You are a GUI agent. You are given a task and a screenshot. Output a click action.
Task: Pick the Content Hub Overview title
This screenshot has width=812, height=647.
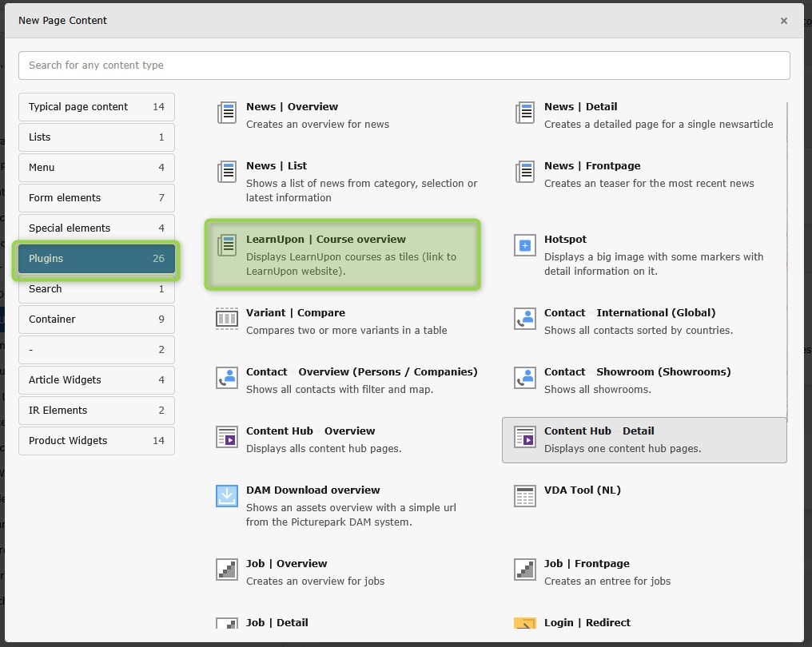point(310,431)
